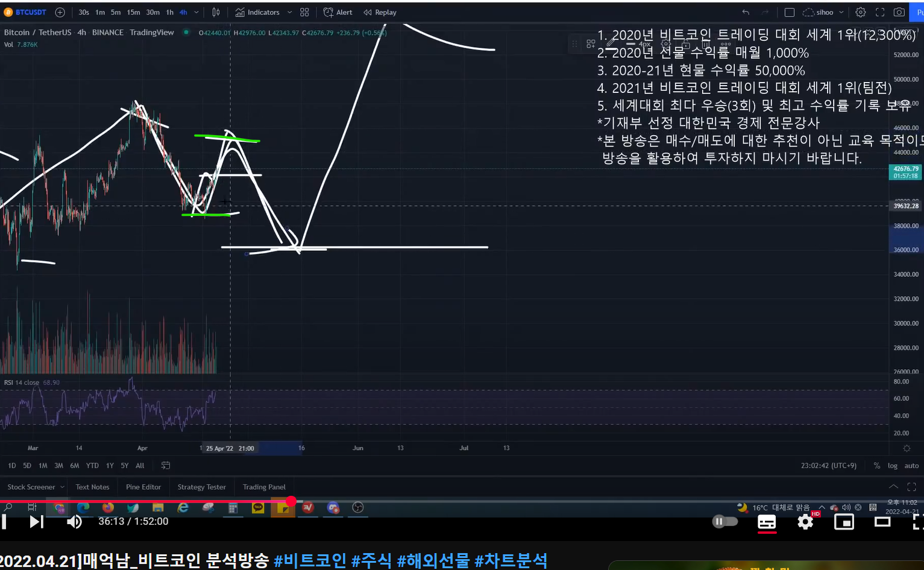The image size is (924, 570).
Task: Expand the Stock Screener dropdown arrow
Action: [62, 487]
